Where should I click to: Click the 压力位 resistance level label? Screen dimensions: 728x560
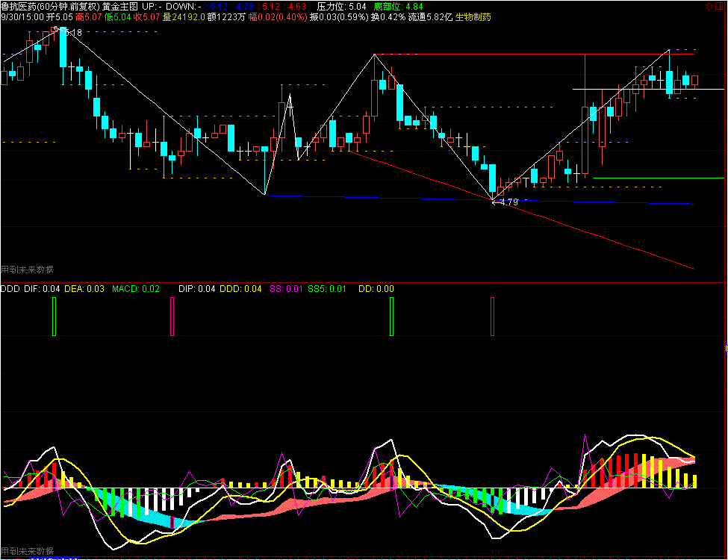(340, 5)
